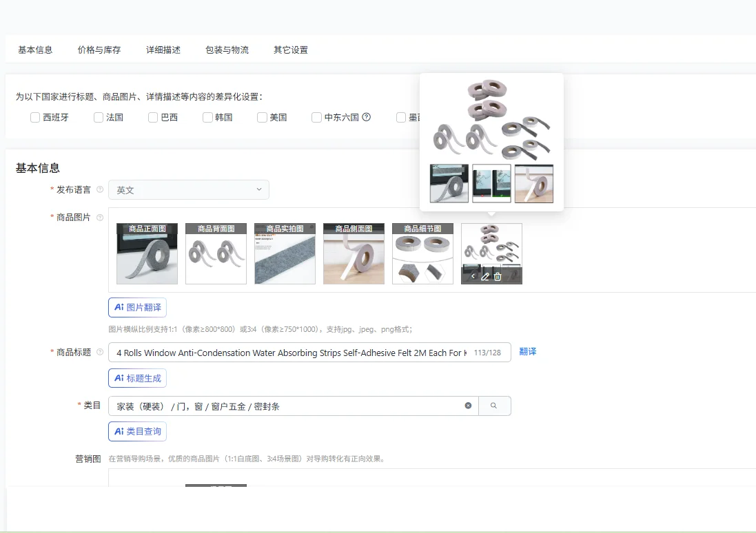
Task: Tick the 中东六国 checkbox
Action: [x=316, y=117]
